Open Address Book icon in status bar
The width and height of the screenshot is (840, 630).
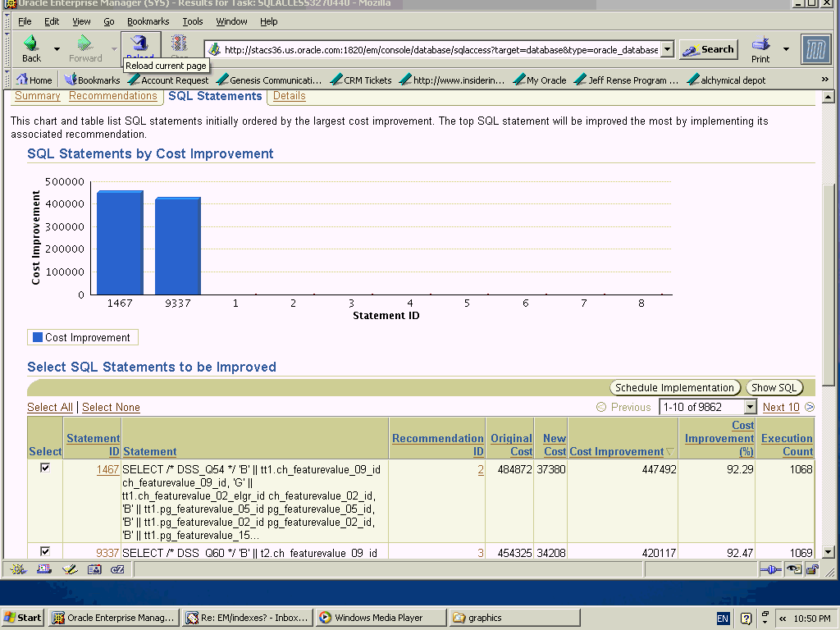94,569
